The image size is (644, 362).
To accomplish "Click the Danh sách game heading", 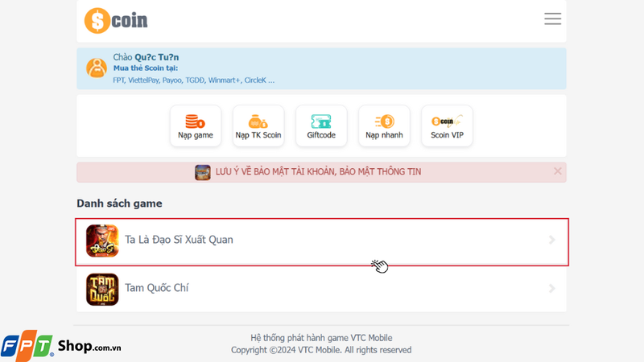I will click(x=119, y=204).
